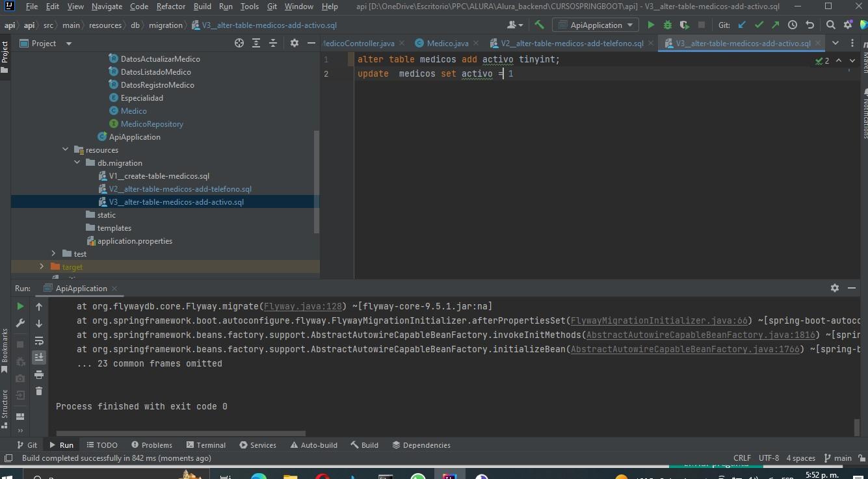The width and height of the screenshot is (868, 479).
Task: Select opened file target icon in Project panel
Action: [x=239, y=43]
